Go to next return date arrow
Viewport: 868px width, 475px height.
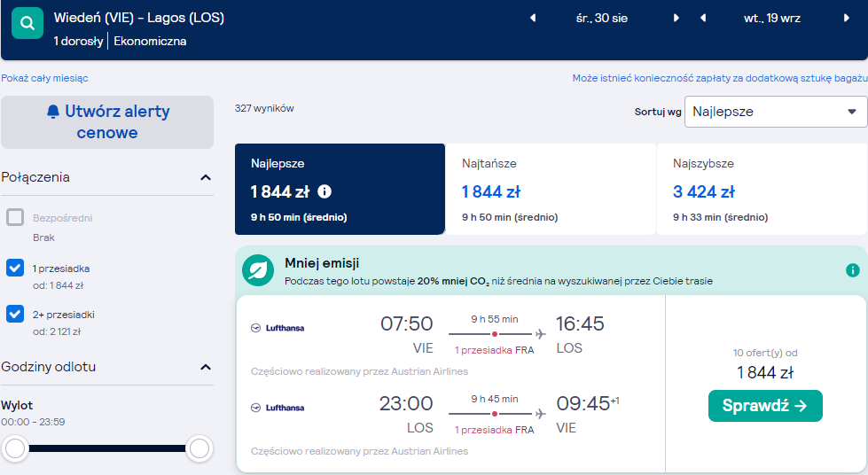tap(846, 18)
